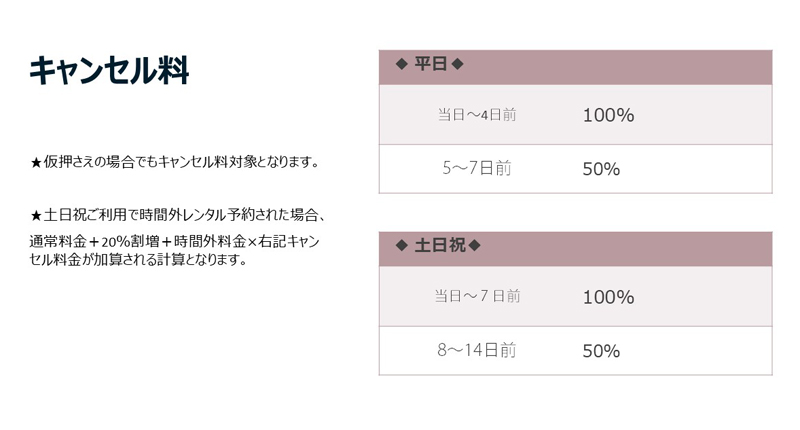
Task: Click 100% in the 土日祝 table
Action: (608, 297)
